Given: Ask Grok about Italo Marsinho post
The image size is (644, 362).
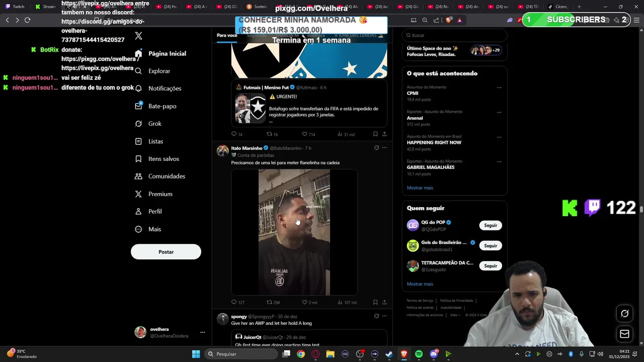Looking at the screenshot, I should [x=376, y=148].
